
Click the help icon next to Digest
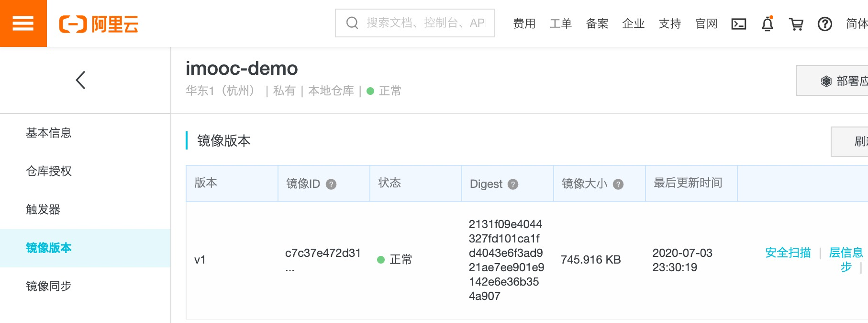(x=513, y=184)
